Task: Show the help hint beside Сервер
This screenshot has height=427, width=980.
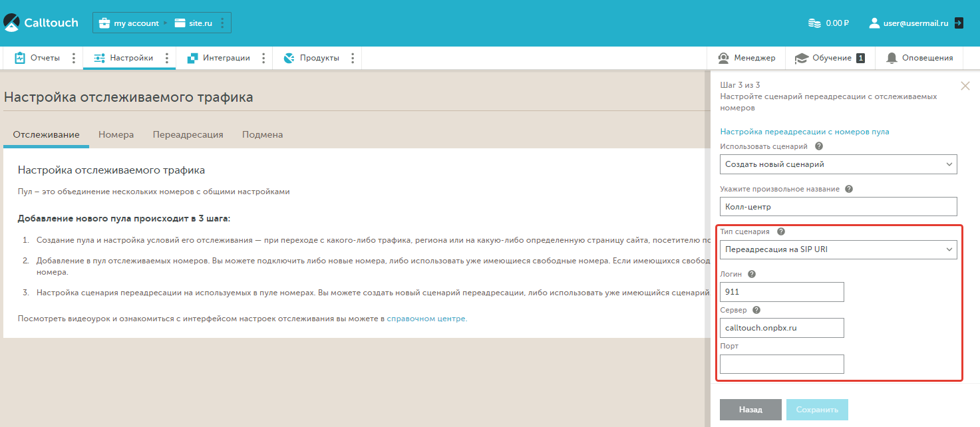Action: (756, 310)
